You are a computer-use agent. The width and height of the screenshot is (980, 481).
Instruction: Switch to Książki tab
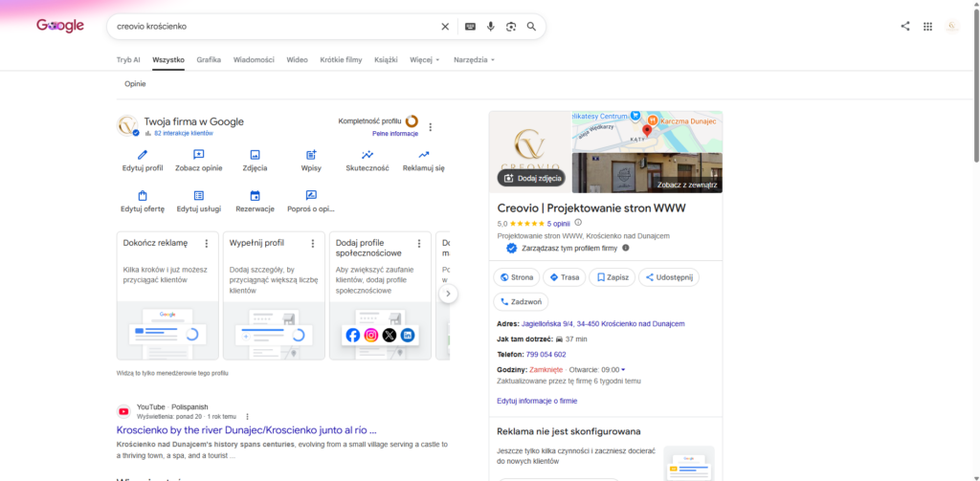[x=386, y=60]
